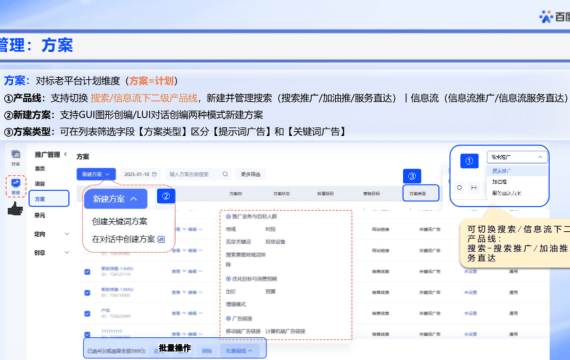Click 出价 in the settings popup
Viewport: 570px width, 360px height.
231,292
